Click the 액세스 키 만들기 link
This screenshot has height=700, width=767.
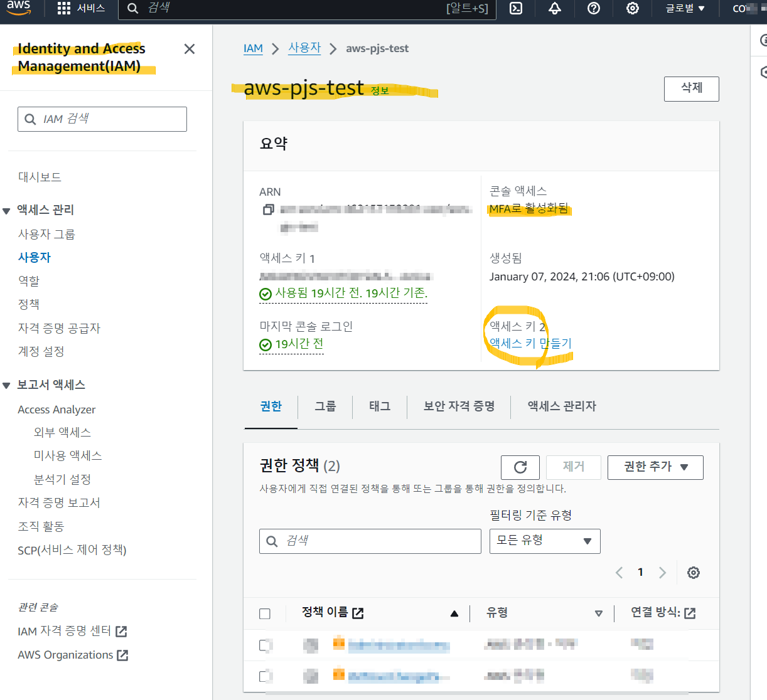530,344
